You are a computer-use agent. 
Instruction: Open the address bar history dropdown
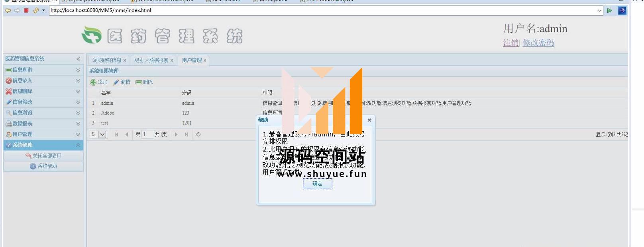600,10
